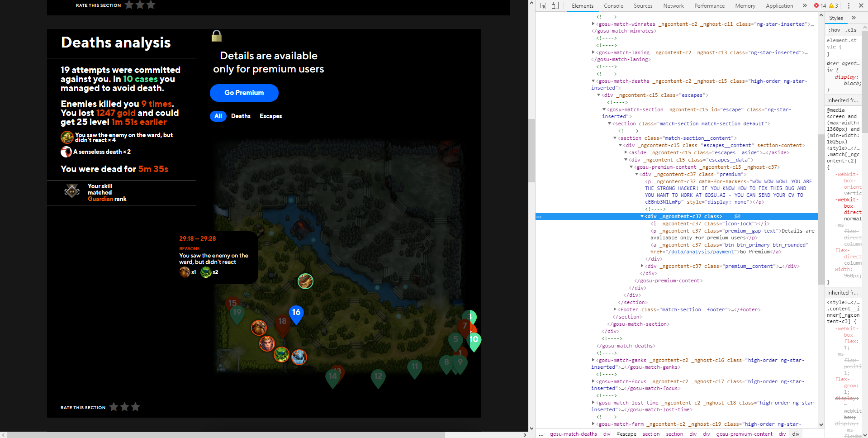Screen dimensions: 868x438
Task: Switch to the Console tab
Action: click(x=613, y=6)
